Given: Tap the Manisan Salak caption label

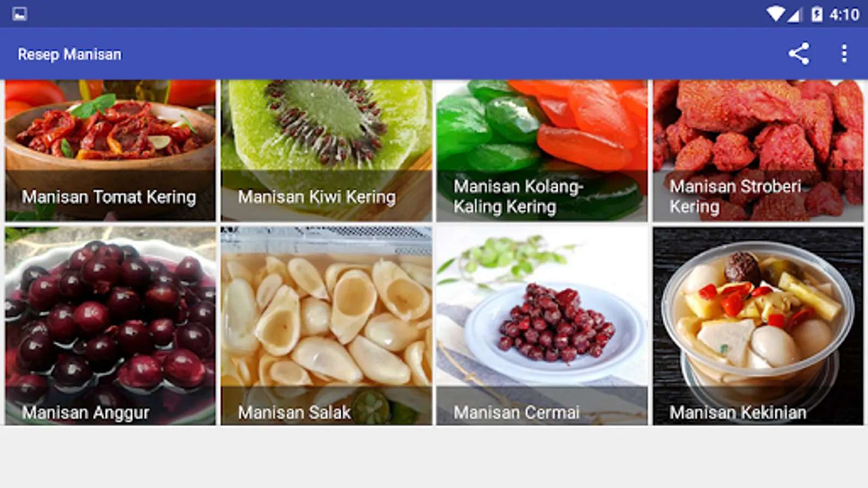Looking at the screenshot, I should coord(294,413).
